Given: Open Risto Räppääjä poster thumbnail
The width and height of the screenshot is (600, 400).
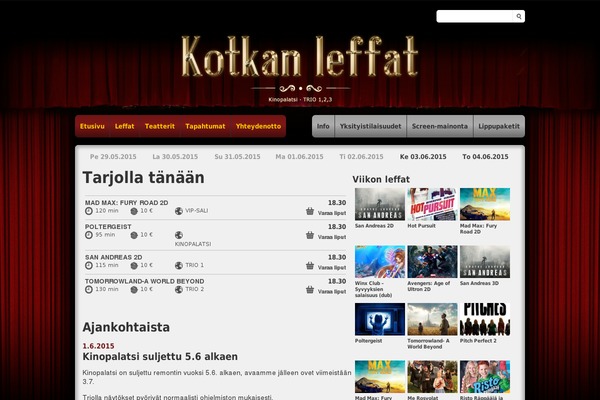Looking at the screenshot, I should pyautogui.click(x=485, y=377).
